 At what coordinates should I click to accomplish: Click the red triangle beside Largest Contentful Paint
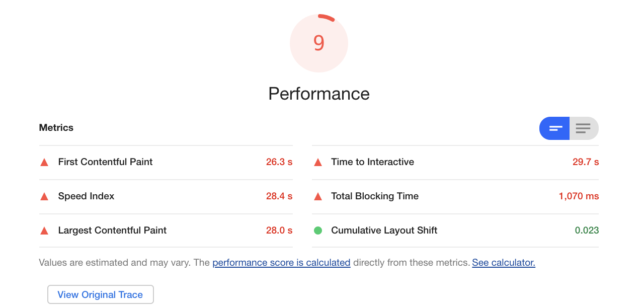click(44, 230)
